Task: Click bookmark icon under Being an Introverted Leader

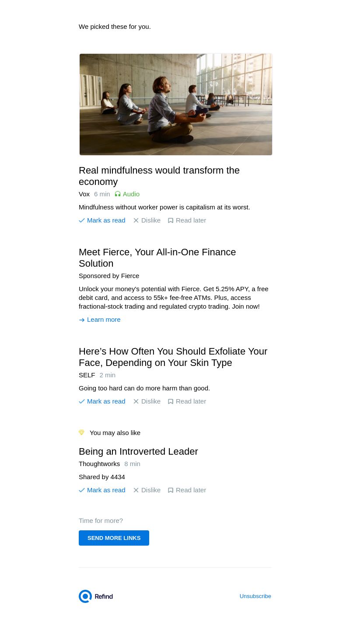Action: pyautogui.click(x=171, y=490)
